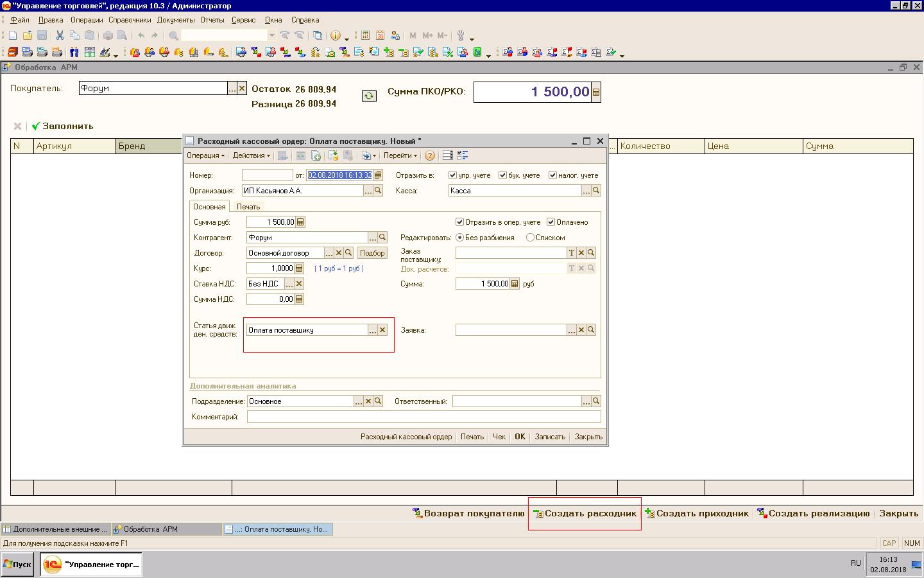Search the Контрагент field with magnifier icon
This screenshot has height=578, width=924.
point(382,238)
